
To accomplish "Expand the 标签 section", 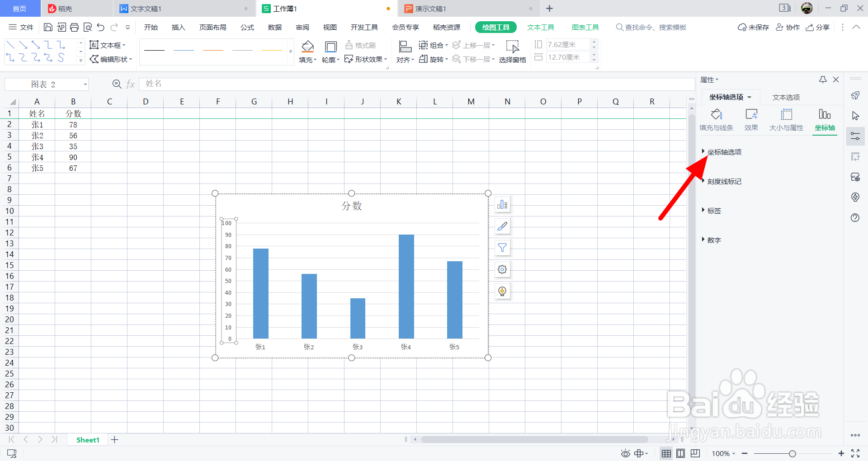I will click(712, 211).
